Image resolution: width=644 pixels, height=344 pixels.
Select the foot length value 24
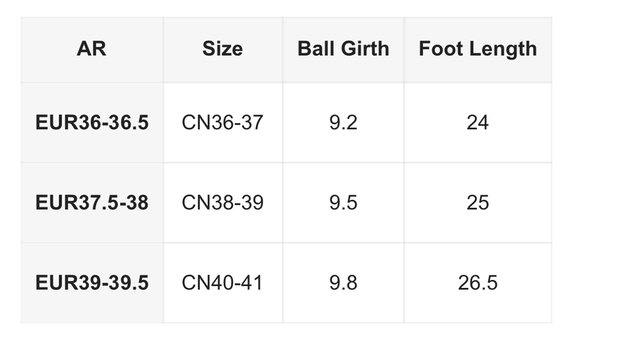[477, 122]
